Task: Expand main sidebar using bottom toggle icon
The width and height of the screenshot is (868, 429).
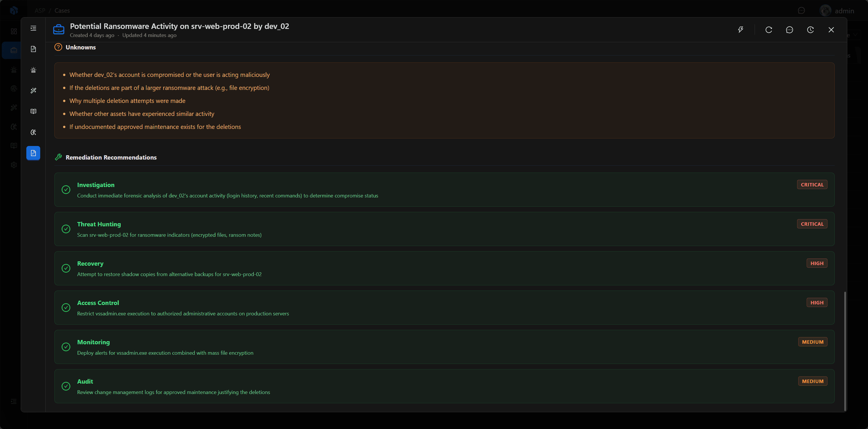Action: tap(14, 401)
